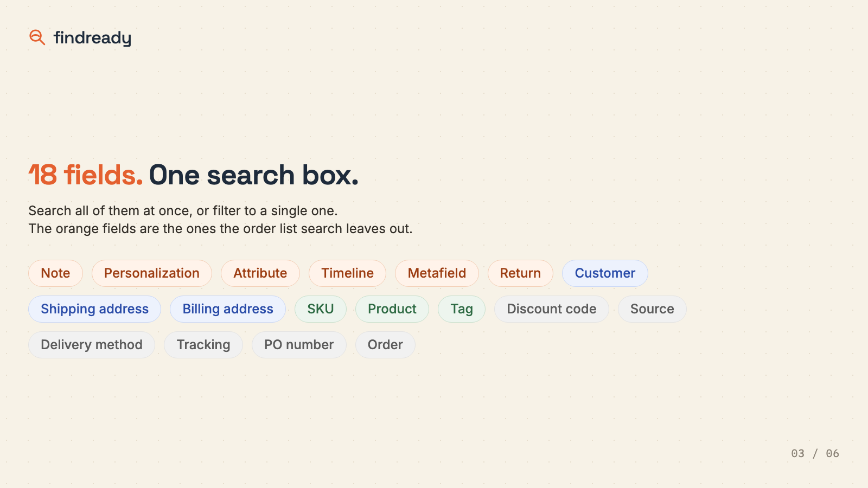868x488 pixels.
Task: Select the Note field chip
Action: click(55, 273)
